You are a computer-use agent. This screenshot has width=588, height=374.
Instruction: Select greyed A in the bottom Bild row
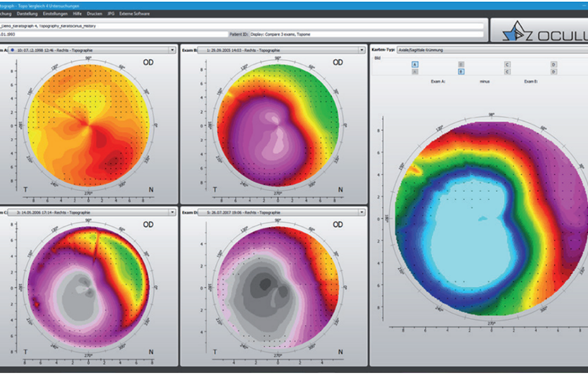click(x=415, y=72)
